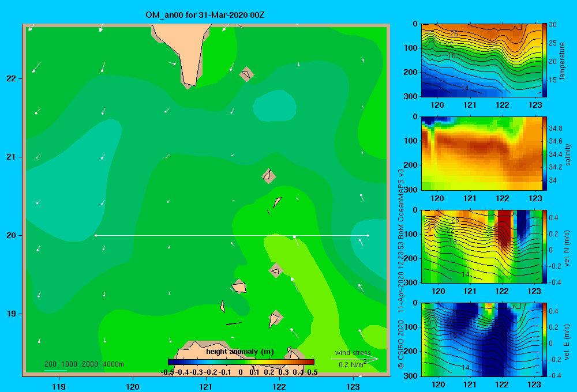Viewport: 577px width, 392px height.
Task: Click the white transect line at latitude 20
Action: [x=232, y=235]
